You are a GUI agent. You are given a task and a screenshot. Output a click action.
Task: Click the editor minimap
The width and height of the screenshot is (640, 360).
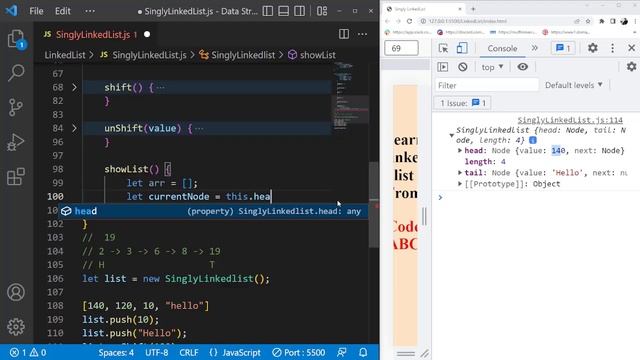[x=350, y=97]
